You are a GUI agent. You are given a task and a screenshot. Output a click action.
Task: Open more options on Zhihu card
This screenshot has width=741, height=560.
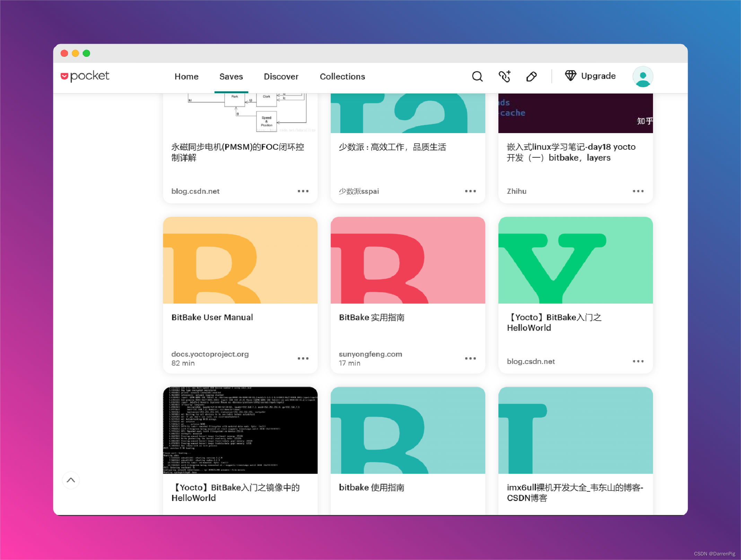point(638,191)
